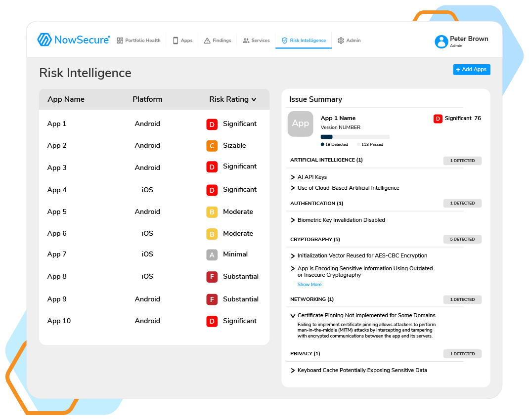529x420 pixels.
Task: Click App 7's gray A rating badge
Action: coord(212,254)
